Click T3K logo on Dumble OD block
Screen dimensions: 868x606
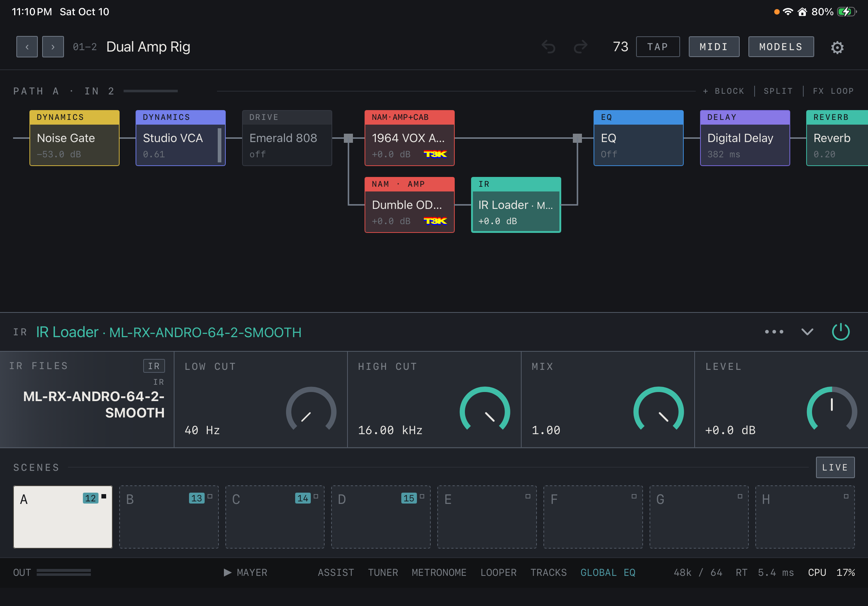pos(435,221)
